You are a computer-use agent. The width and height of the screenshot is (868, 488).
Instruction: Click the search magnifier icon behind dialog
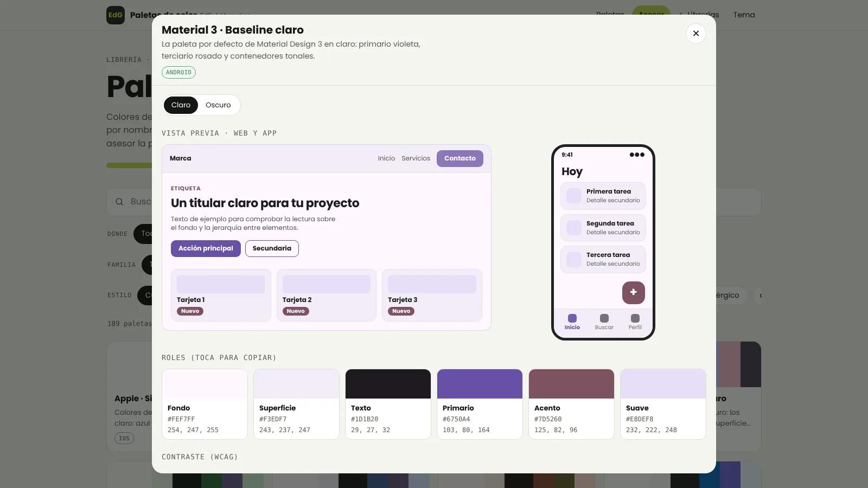119,202
